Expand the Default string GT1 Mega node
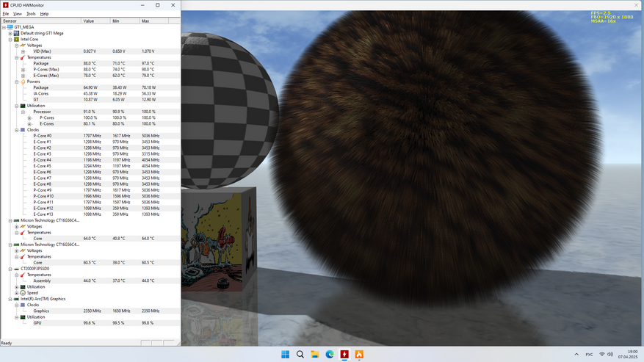This screenshot has width=644, height=362. click(10, 33)
